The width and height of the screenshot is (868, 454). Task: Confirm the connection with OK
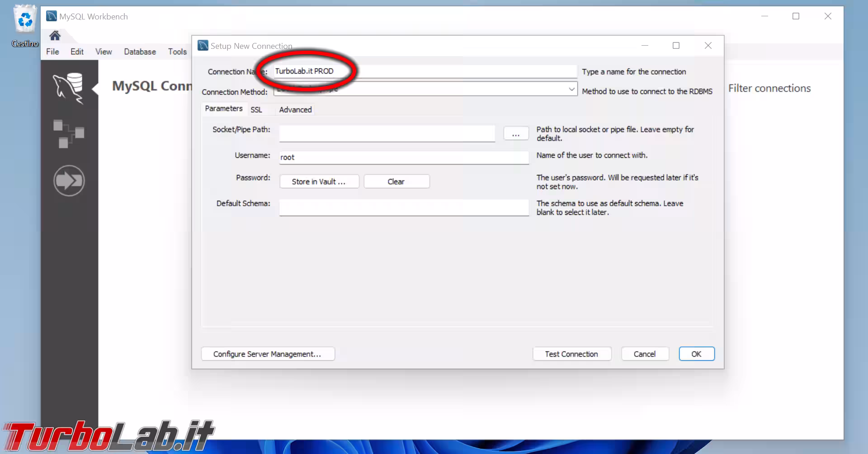696,354
